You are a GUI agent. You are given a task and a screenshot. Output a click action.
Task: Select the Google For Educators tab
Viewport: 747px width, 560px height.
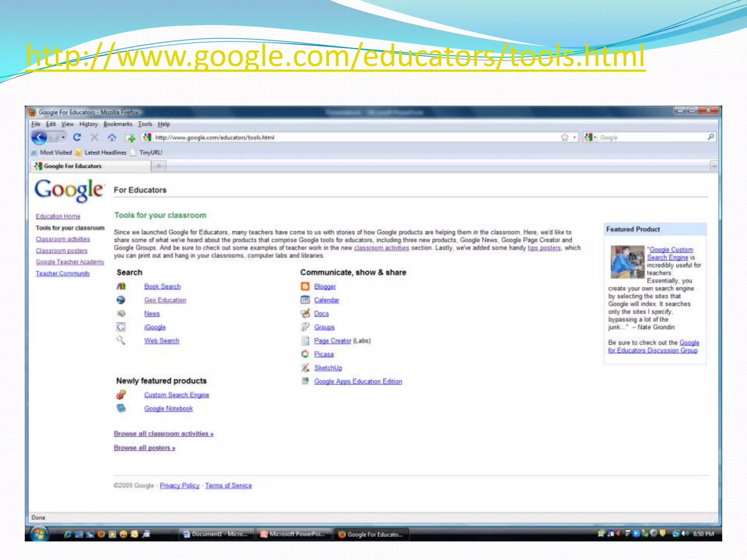coord(90,166)
